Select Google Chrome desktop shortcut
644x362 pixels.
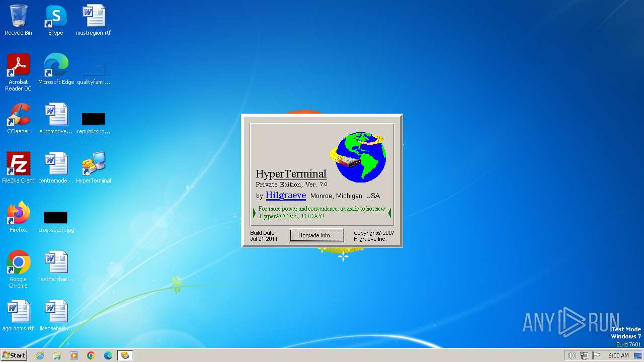(x=18, y=269)
